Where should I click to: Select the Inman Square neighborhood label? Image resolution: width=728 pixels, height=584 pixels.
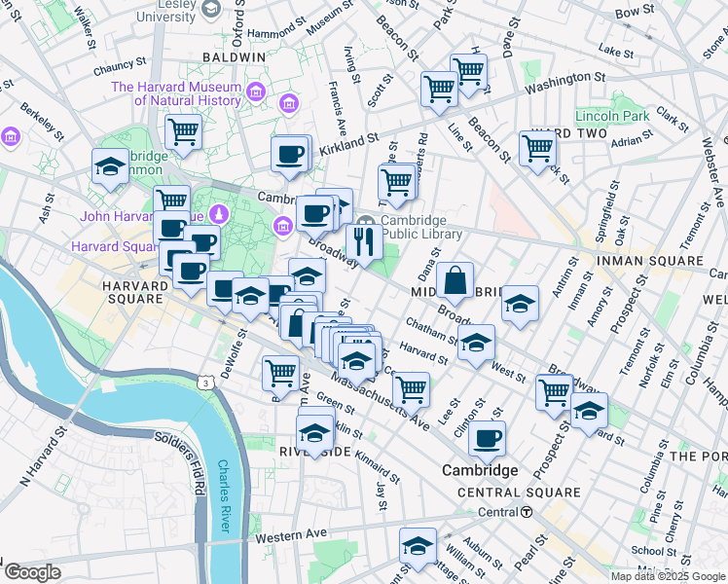[650, 261]
